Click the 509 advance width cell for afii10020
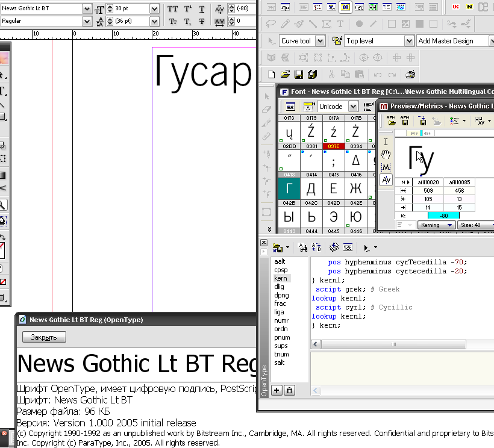 [x=428, y=190]
